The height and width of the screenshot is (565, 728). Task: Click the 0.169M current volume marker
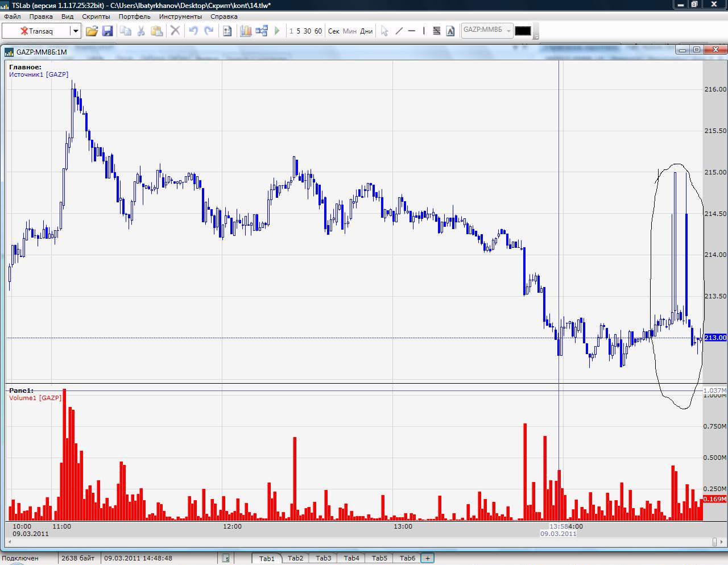click(715, 499)
